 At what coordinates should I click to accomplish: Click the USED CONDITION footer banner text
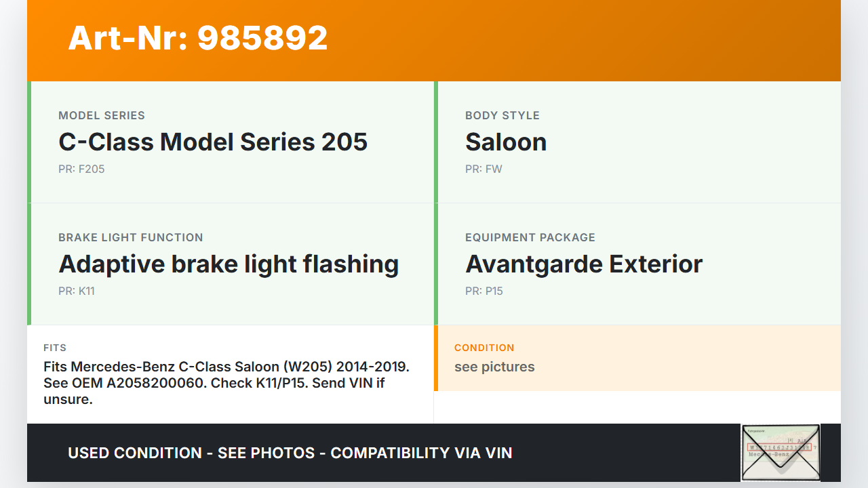[290, 453]
